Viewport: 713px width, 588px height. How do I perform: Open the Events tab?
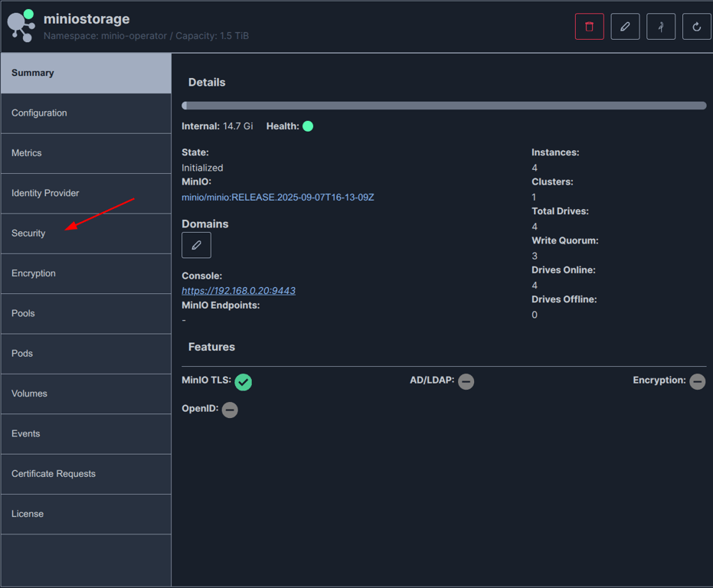point(86,433)
